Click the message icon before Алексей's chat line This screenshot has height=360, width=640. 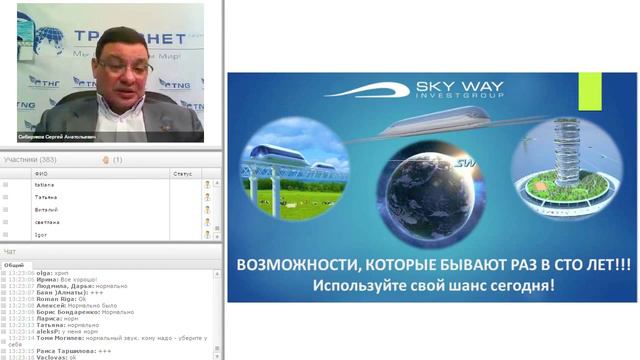click(x=4, y=306)
